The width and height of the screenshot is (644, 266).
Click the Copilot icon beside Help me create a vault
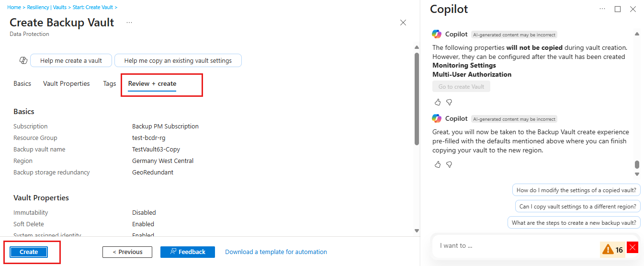coord(23,60)
